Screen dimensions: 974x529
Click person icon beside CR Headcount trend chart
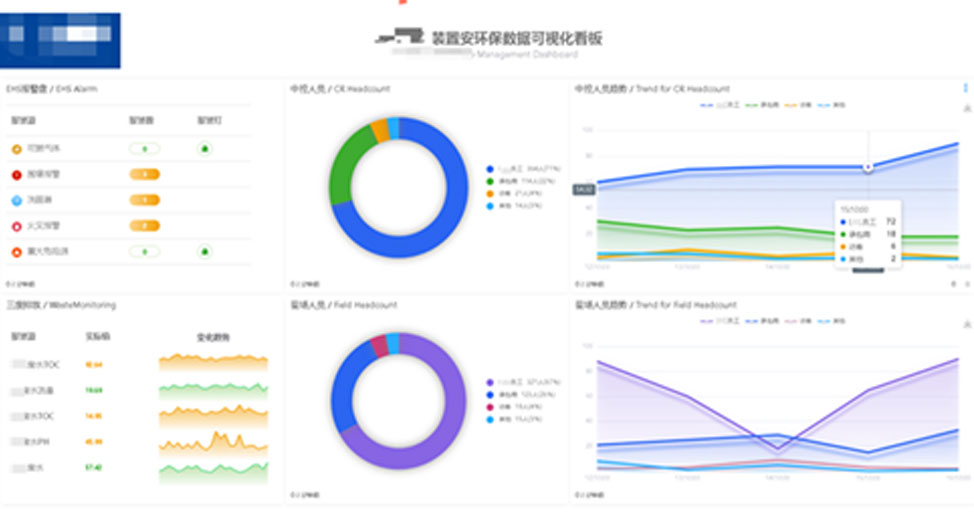[965, 108]
